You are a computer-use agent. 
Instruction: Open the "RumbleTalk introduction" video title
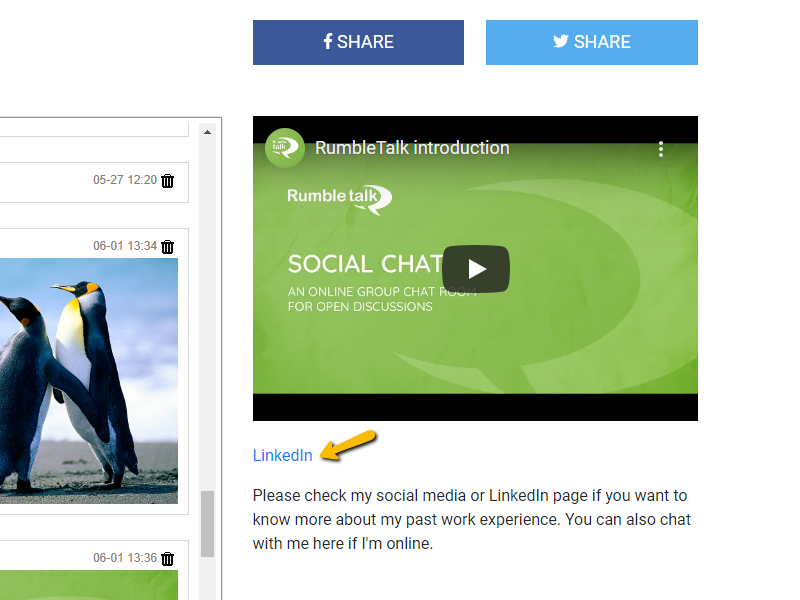coord(412,148)
